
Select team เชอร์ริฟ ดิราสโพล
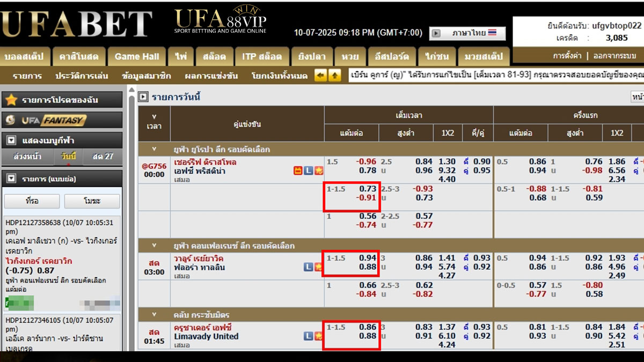pyautogui.click(x=205, y=162)
